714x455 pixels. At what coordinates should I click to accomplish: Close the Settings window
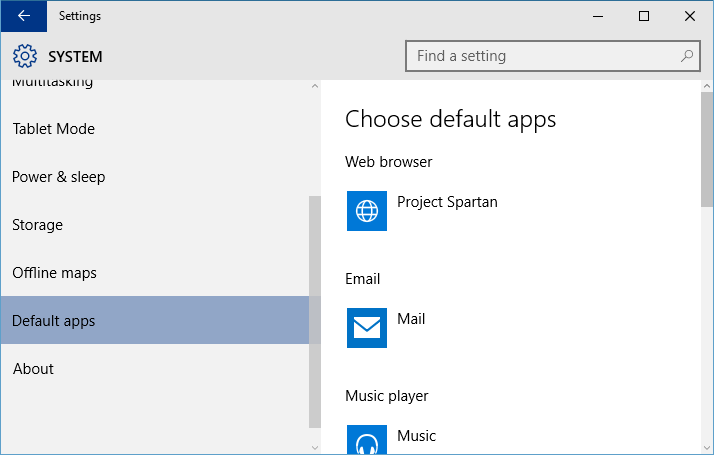[x=690, y=16]
